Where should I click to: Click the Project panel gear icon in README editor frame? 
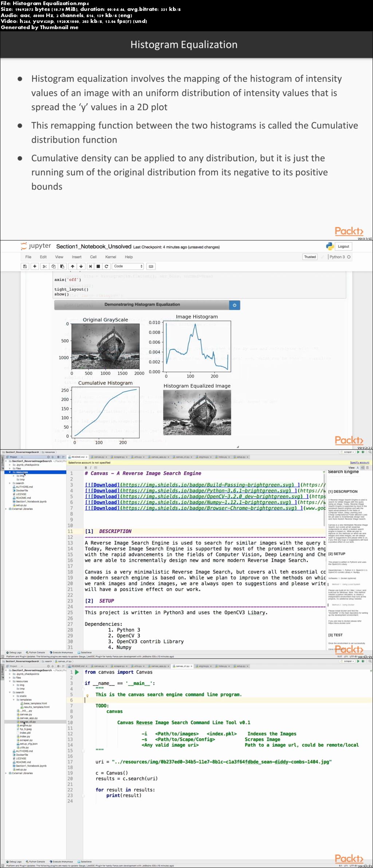pos(58,457)
